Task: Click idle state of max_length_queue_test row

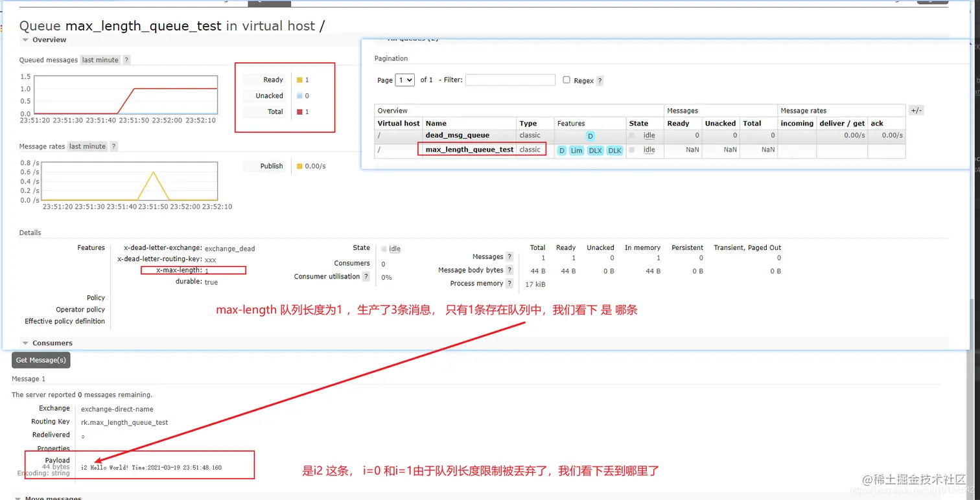Action: [649, 150]
